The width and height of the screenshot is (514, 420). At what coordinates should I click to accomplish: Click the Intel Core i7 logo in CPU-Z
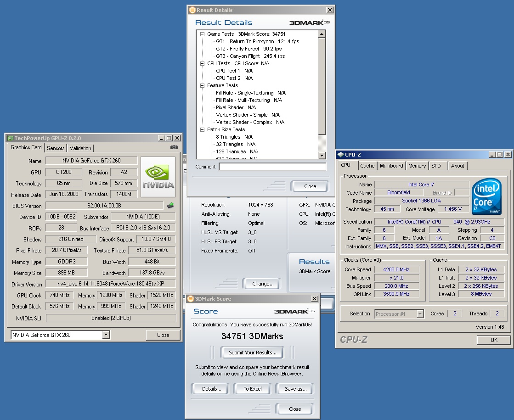coord(487,196)
